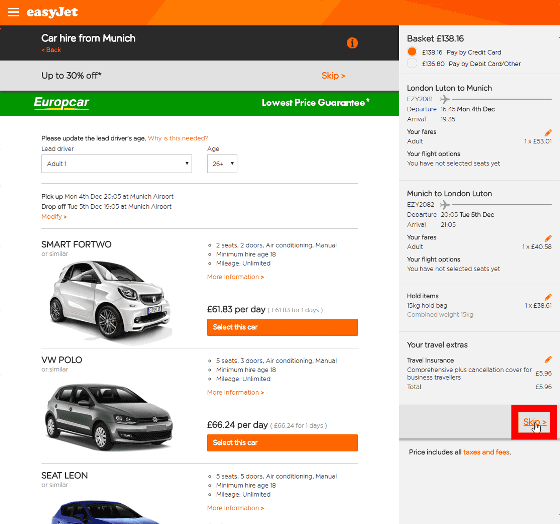Open the taxes and fees link
The width and height of the screenshot is (560, 524).
[x=487, y=452]
